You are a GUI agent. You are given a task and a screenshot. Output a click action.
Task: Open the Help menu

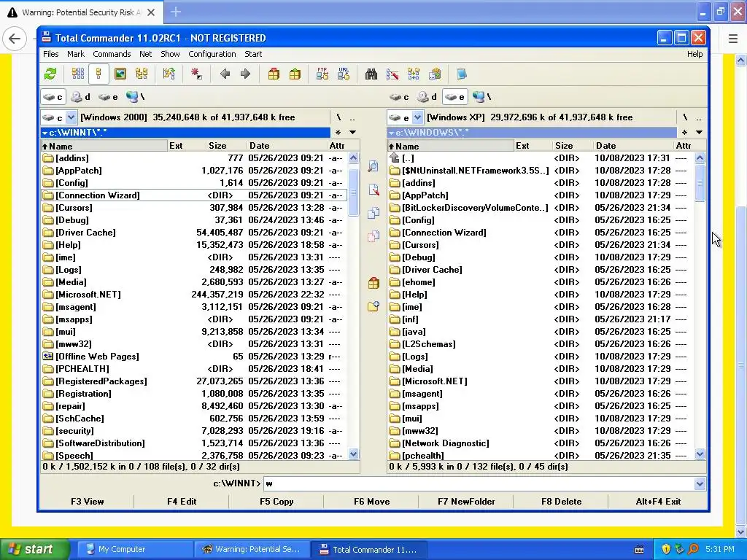[694, 54]
